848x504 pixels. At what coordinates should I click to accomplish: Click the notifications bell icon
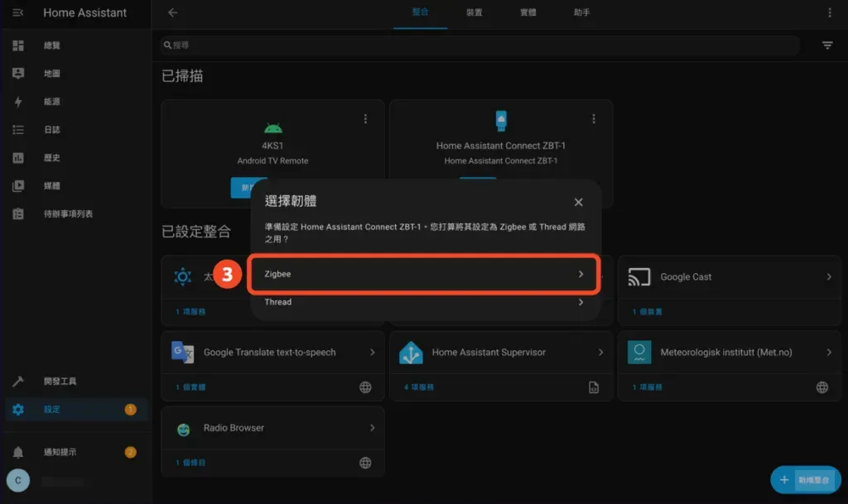coord(17,450)
